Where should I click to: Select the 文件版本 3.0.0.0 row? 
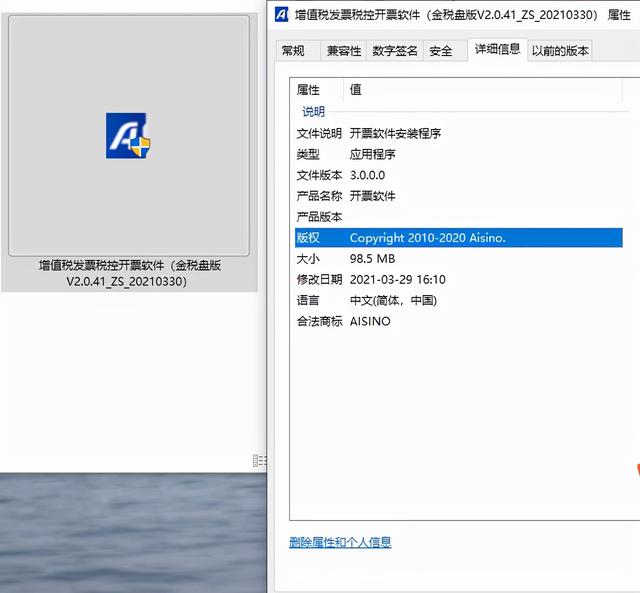(459, 175)
